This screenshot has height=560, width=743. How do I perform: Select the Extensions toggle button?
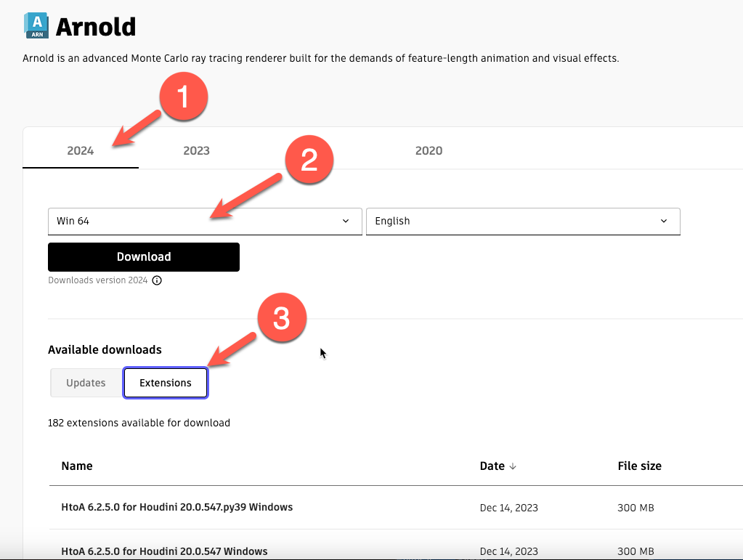coord(166,383)
